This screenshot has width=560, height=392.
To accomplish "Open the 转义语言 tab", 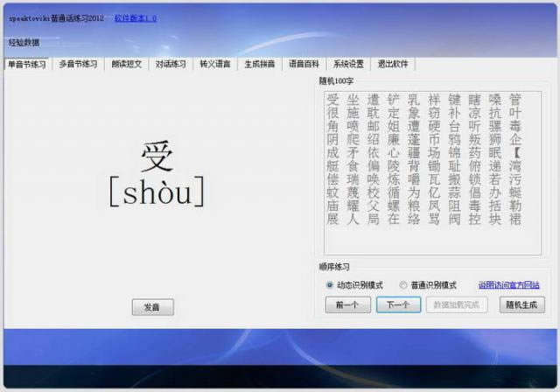I will (x=215, y=64).
